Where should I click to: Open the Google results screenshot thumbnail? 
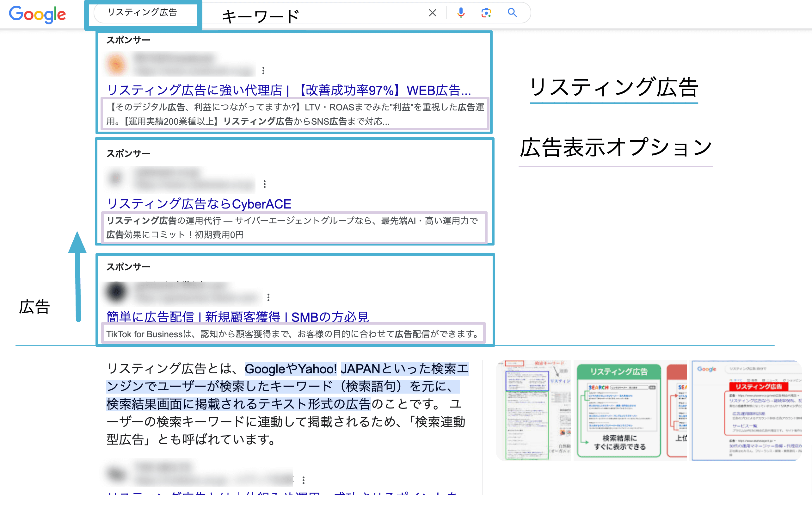click(x=746, y=410)
